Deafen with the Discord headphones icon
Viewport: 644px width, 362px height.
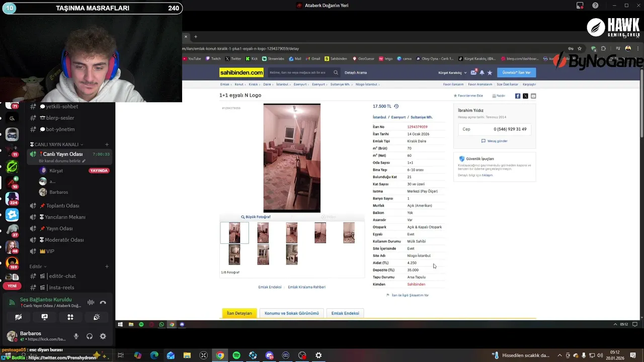[90, 336]
